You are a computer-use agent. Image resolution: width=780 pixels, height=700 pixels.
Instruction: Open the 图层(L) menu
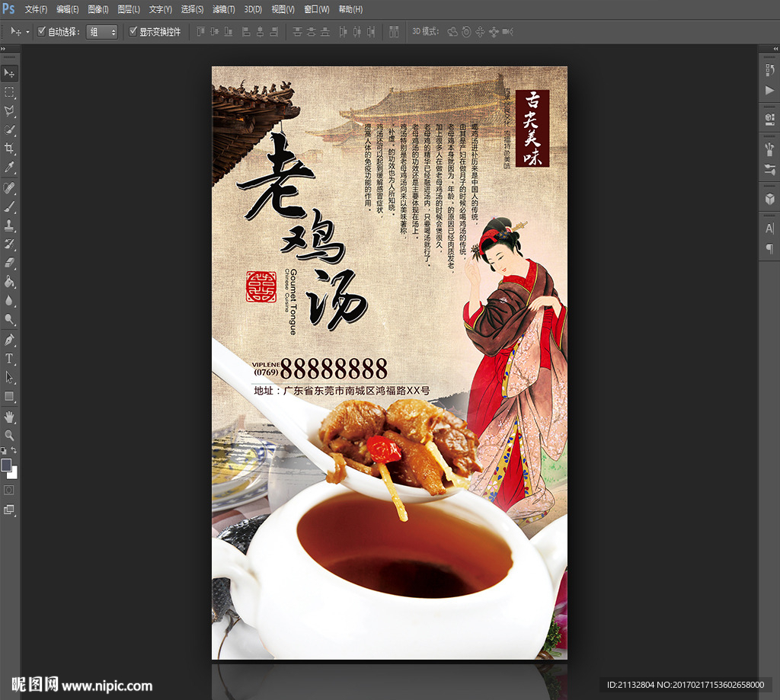[128, 9]
